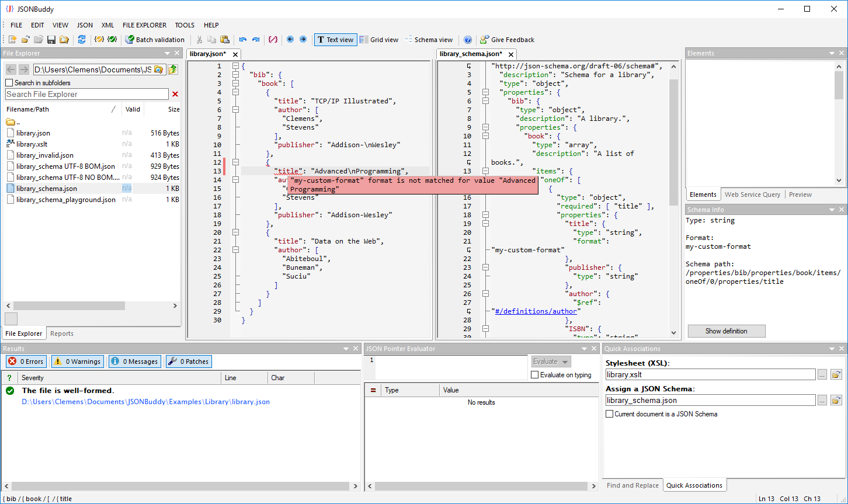Click the New document toolbar icon

pyautogui.click(x=12, y=40)
